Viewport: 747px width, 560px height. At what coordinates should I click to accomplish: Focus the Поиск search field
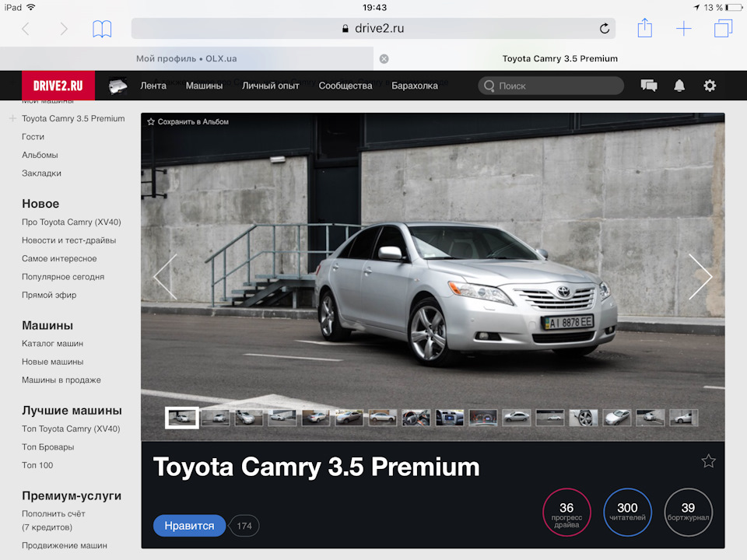551,86
